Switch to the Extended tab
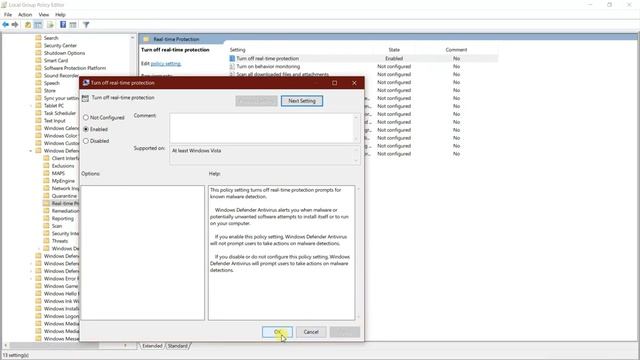640x360 pixels. [x=152, y=346]
